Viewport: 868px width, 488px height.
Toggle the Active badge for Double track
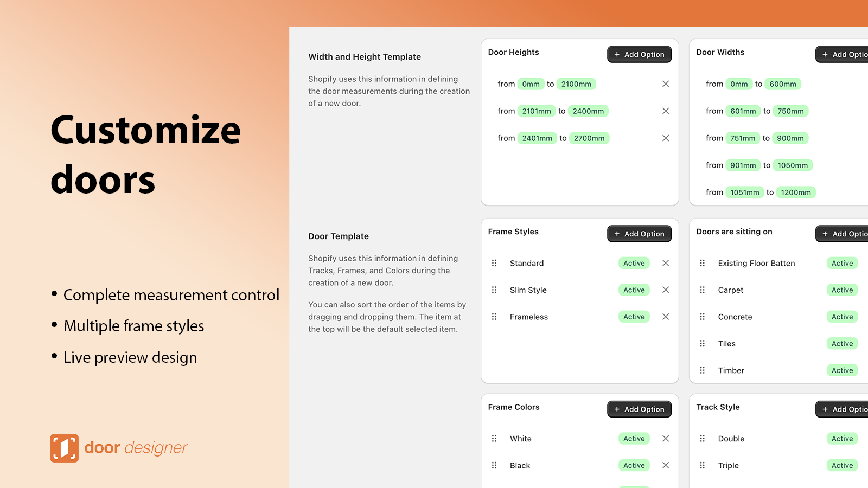pos(842,439)
